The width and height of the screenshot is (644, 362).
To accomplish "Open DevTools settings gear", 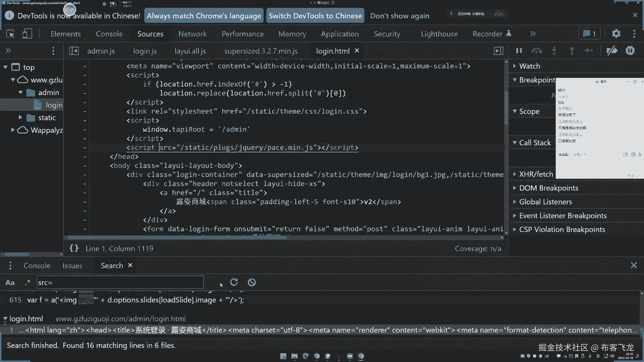I will click(616, 34).
